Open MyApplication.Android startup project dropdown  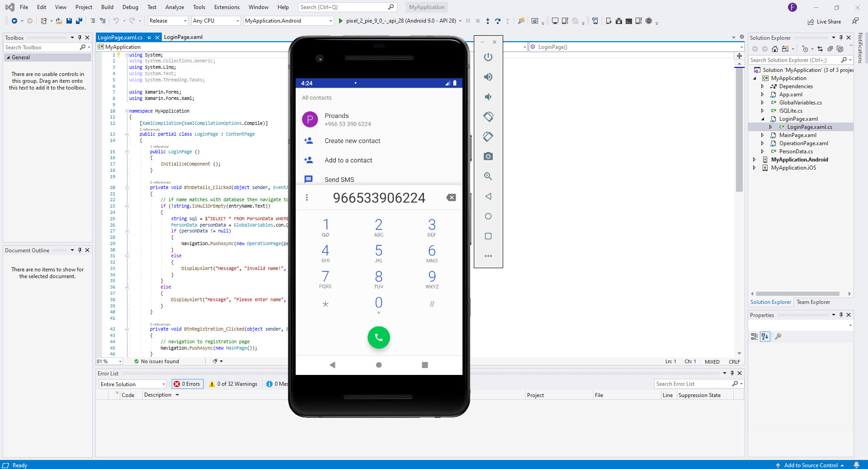(288, 21)
